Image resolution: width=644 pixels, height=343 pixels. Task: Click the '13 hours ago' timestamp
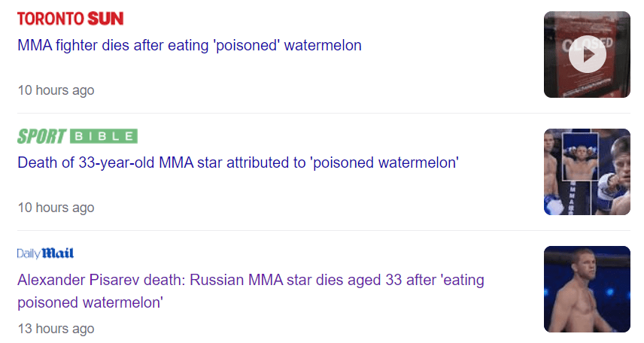pyautogui.click(x=56, y=329)
